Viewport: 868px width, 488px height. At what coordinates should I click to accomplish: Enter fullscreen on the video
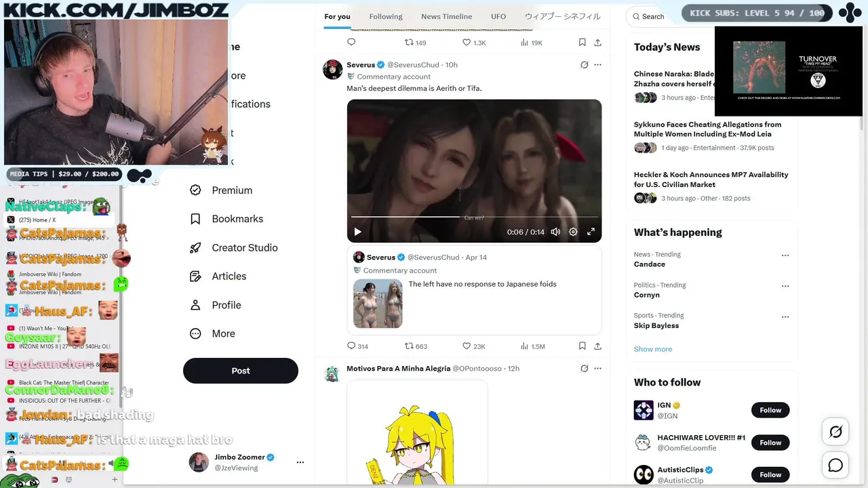(591, 232)
